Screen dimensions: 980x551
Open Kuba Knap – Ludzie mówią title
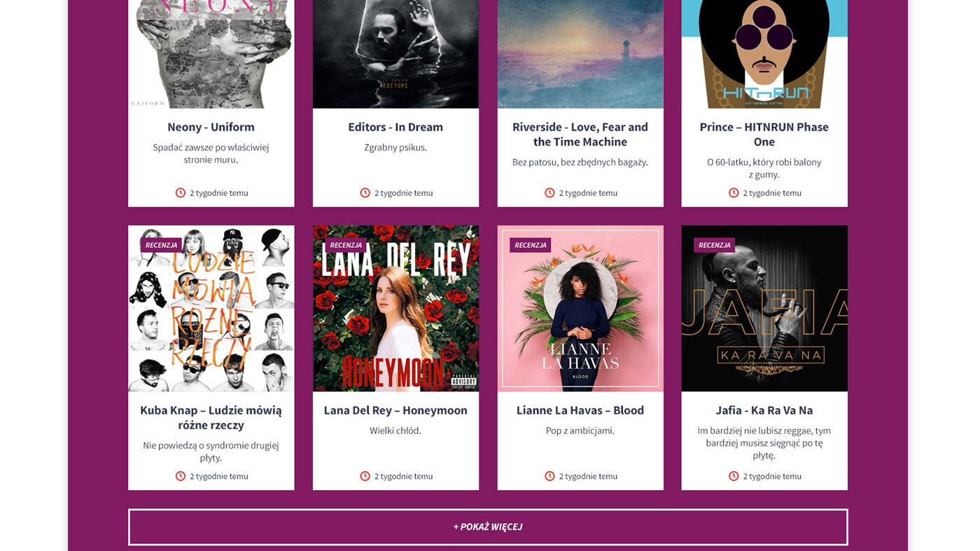(x=211, y=417)
